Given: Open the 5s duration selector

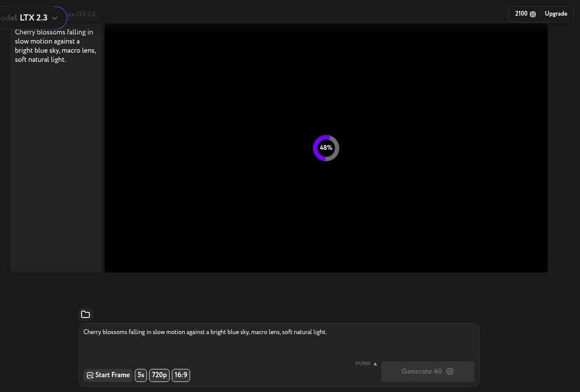Looking at the screenshot, I should pos(140,375).
